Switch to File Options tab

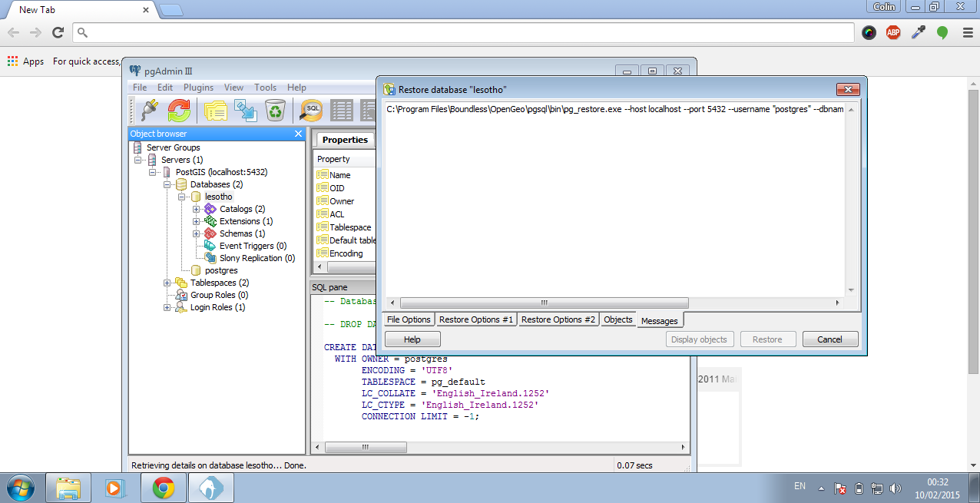click(409, 319)
